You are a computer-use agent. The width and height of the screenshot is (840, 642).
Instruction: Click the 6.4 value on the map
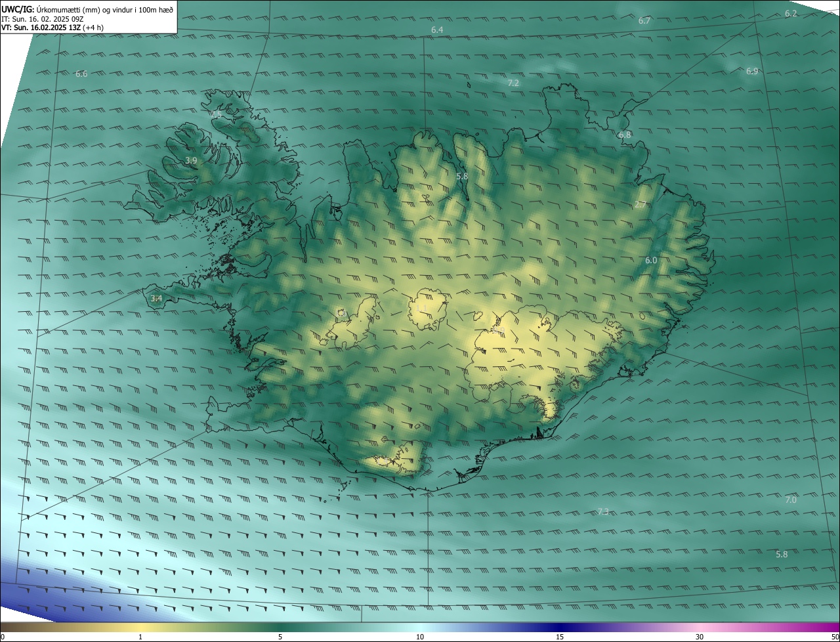[437, 30]
